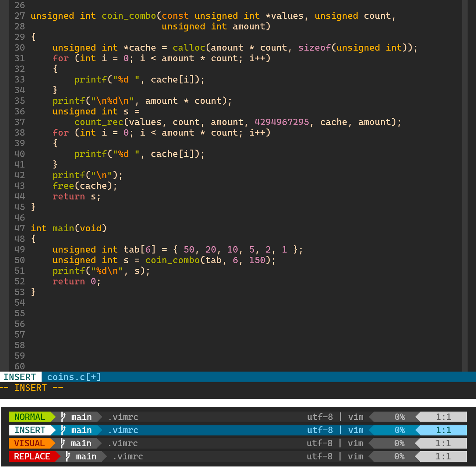Place cursor on free(cache) statement
This screenshot has height=476, width=476.
click(x=85, y=186)
